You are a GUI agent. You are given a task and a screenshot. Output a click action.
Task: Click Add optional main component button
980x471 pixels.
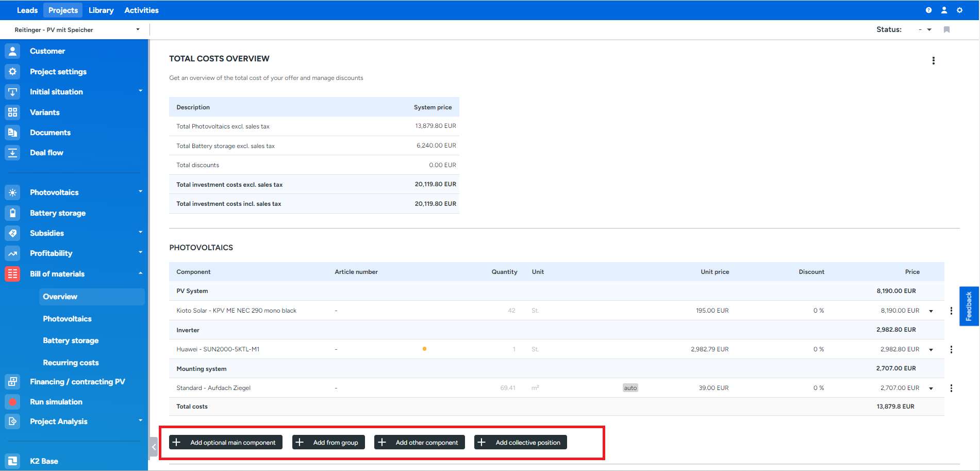(226, 443)
